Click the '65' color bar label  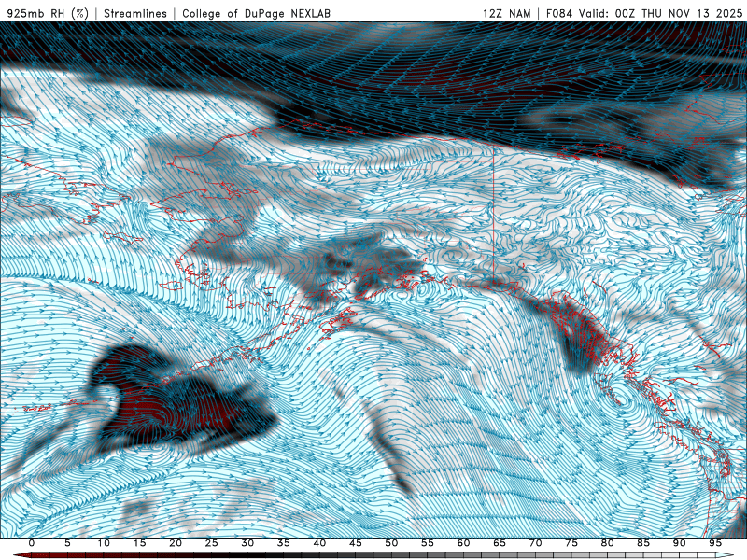tap(500, 543)
